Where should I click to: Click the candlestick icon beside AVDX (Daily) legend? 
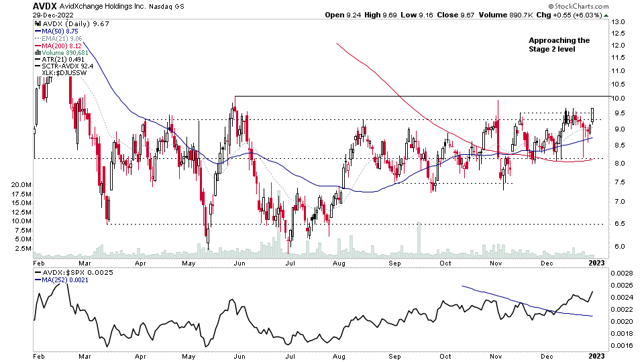[38, 24]
